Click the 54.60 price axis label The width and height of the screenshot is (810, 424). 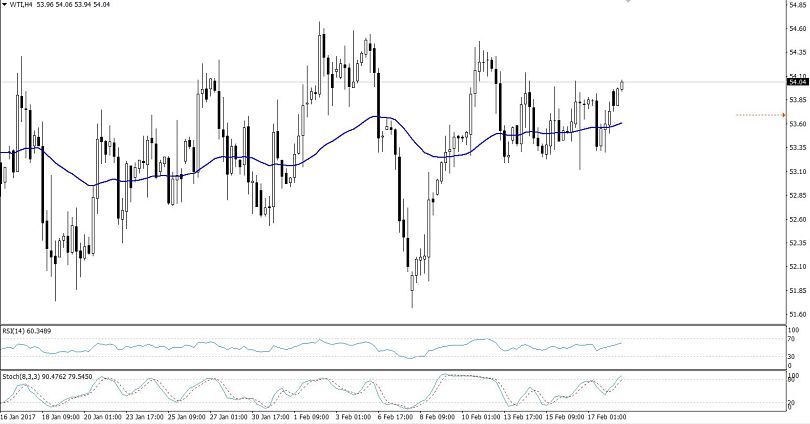[798, 28]
